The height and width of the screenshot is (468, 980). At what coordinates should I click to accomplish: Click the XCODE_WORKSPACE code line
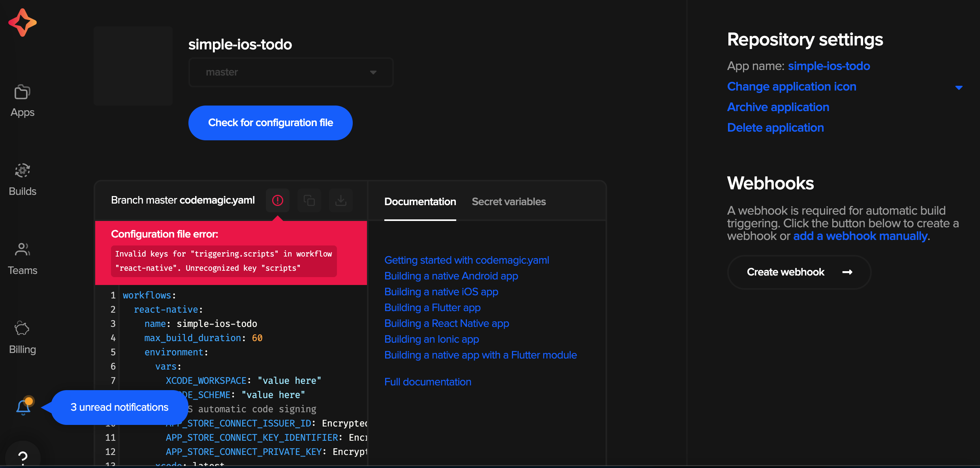[x=243, y=381]
